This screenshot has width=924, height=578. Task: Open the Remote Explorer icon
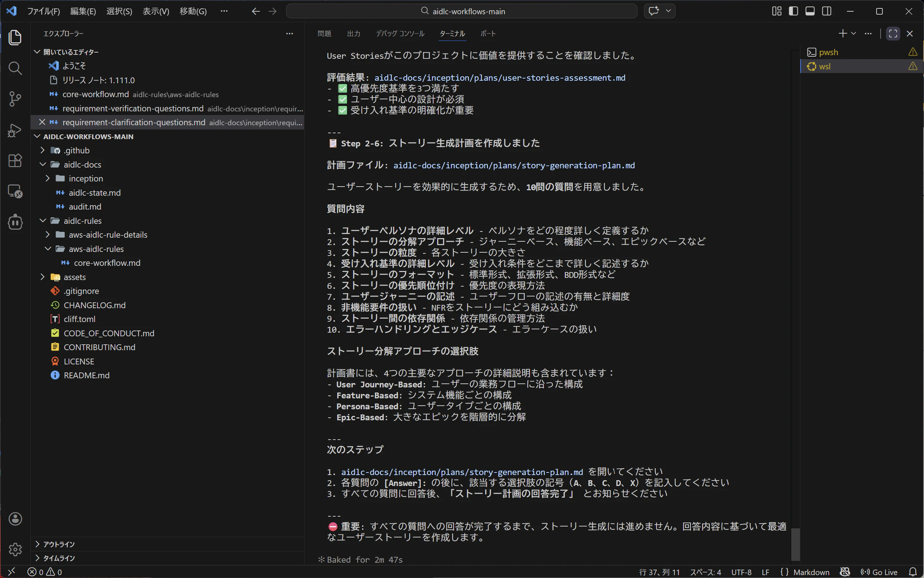coord(15,191)
